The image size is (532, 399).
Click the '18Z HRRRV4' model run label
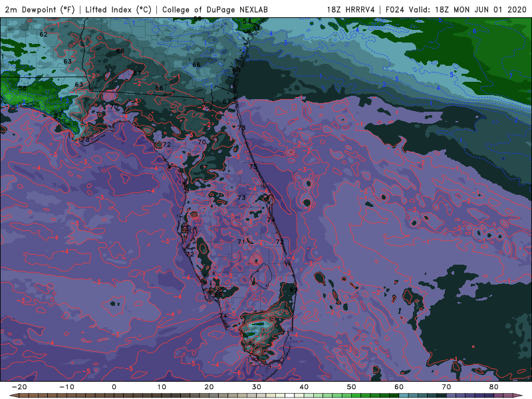coord(351,9)
